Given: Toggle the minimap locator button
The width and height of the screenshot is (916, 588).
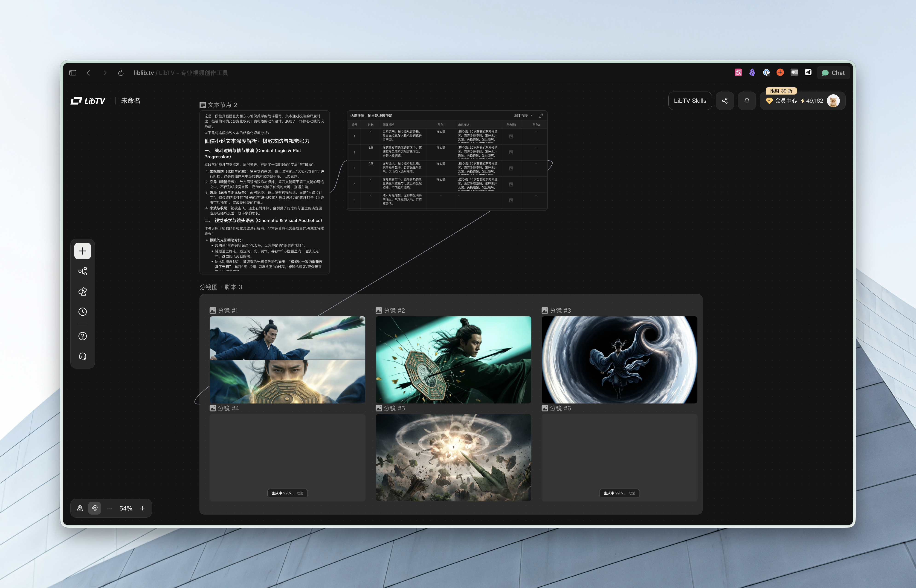Looking at the screenshot, I should (x=80, y=508).
